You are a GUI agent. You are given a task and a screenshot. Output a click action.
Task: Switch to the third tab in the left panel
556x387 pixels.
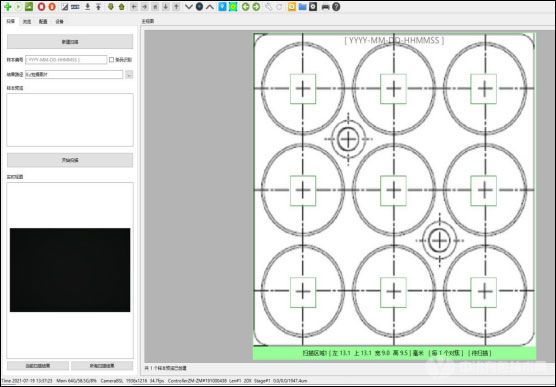[43, 22]
